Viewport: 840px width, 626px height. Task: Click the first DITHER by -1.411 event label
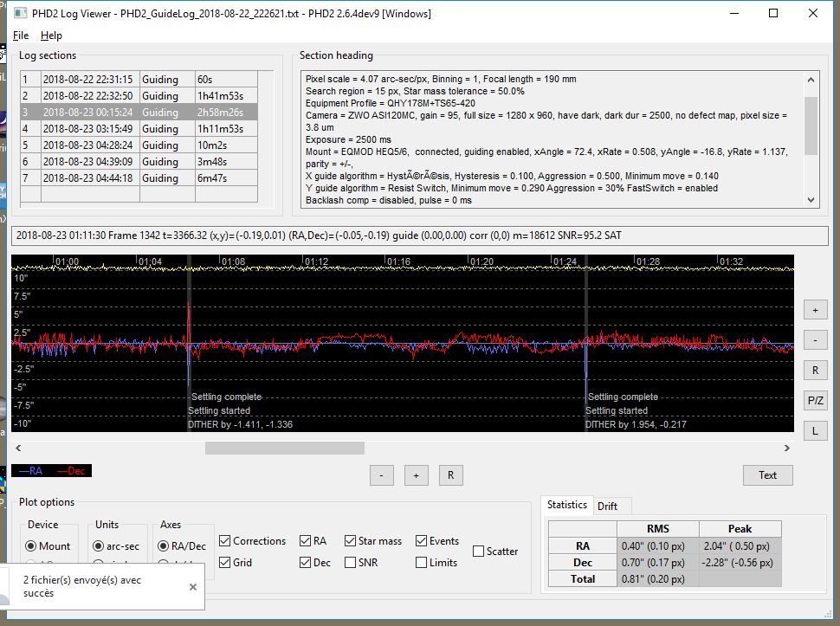point(240,424)
